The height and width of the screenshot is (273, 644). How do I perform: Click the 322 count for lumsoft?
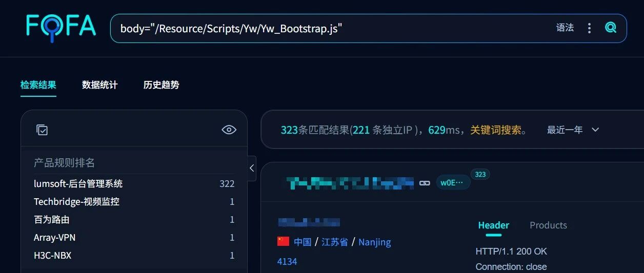pyautogui.click(x=227, y=184)
